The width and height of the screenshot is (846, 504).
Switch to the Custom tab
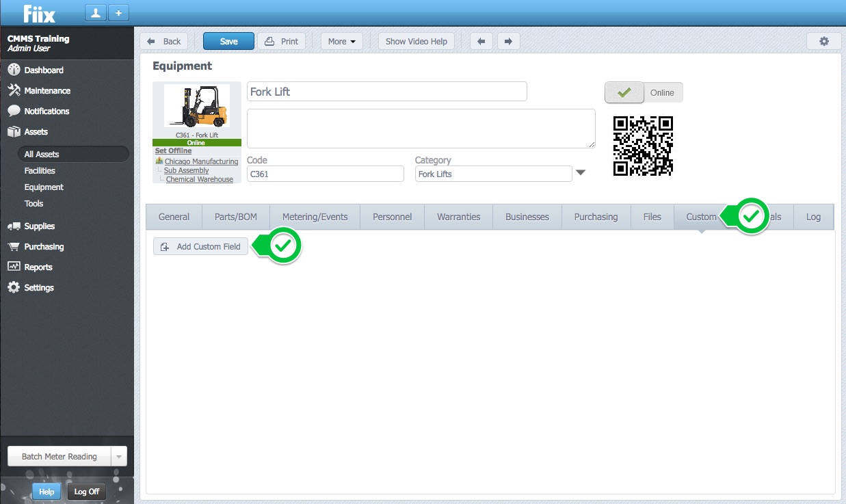(x=701, y=217)
